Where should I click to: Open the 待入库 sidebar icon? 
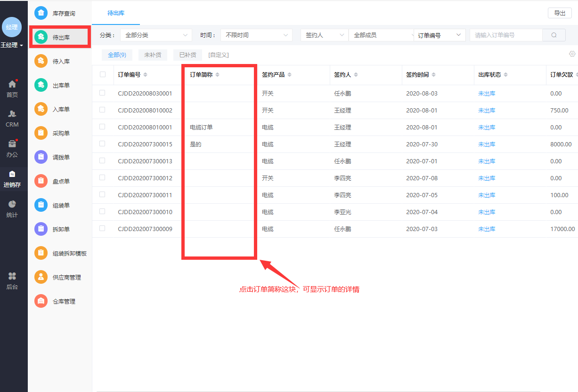click(41, 61)
